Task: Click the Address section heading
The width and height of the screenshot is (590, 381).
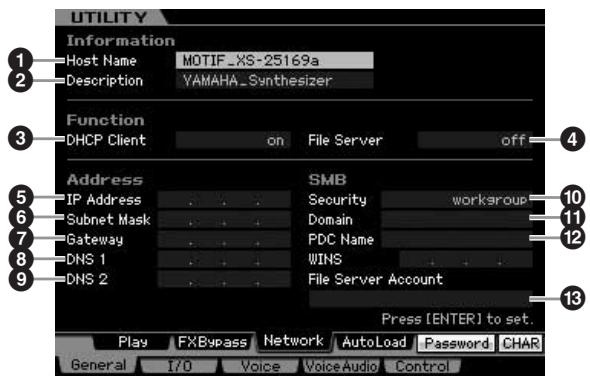Action: pos(105,180)
